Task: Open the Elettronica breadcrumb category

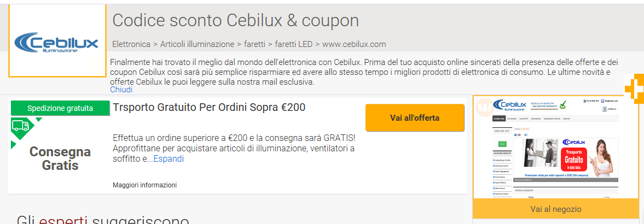Action: coord(131,44)
